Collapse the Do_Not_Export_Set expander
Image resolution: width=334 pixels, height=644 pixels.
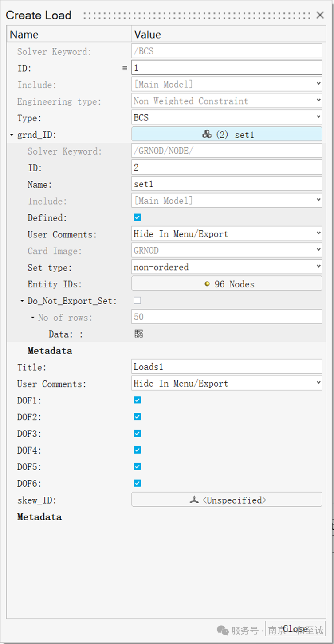(x=22, y=301)
